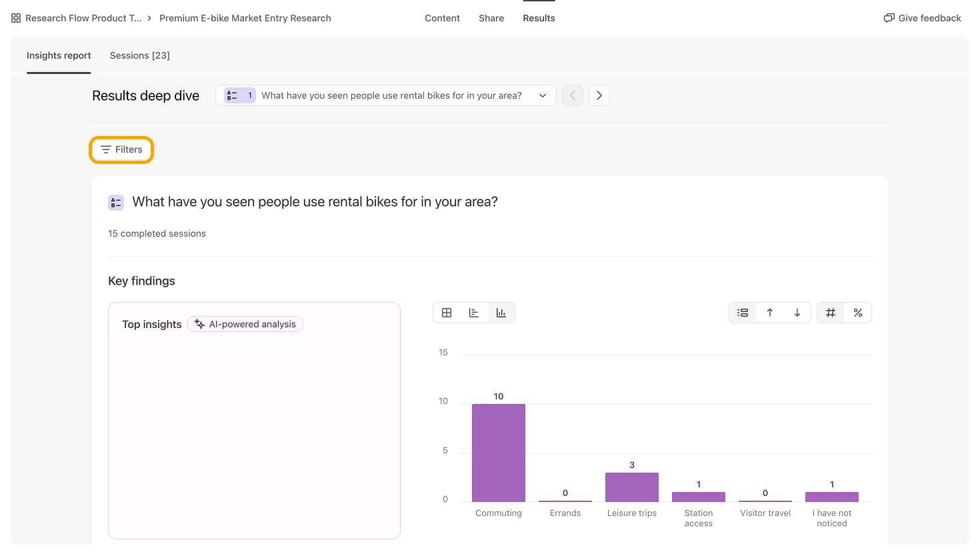This screenshot has width=980, height=556.
Task: Click the purple Commuting bar
Action: tap(499, 453)
